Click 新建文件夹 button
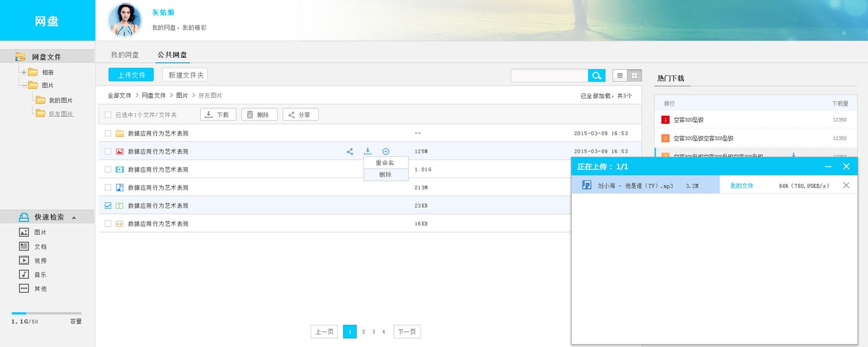The width and height of the screenshot is (868, 347). (185, 75)
